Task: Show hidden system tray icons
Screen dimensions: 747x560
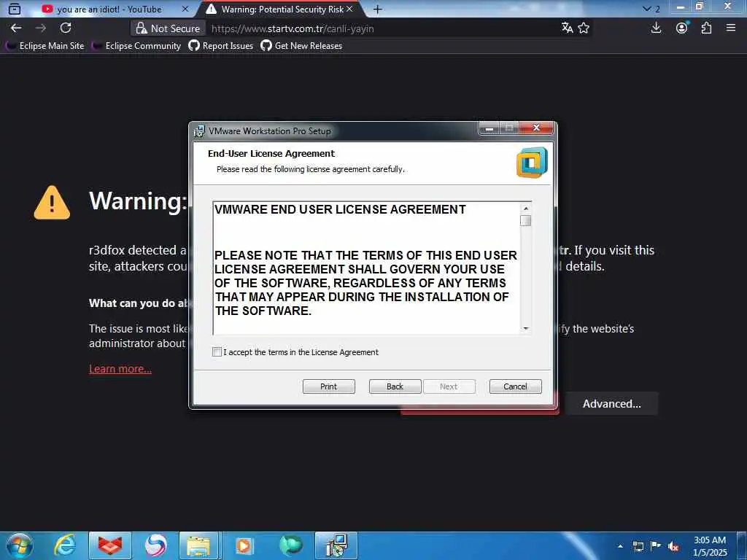Action: pyautogui.click(x=620, y=546)
